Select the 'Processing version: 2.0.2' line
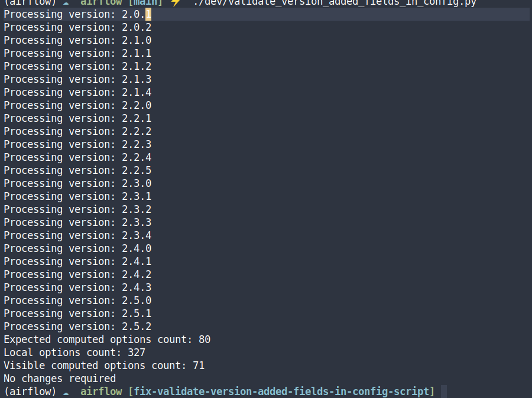 [77, 27]
